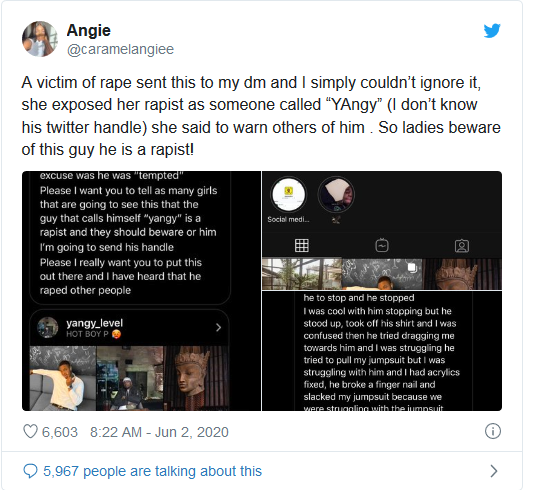Click the Twitter bird logo
This screenshot has height=490, width=550.
tap(492, 31)
